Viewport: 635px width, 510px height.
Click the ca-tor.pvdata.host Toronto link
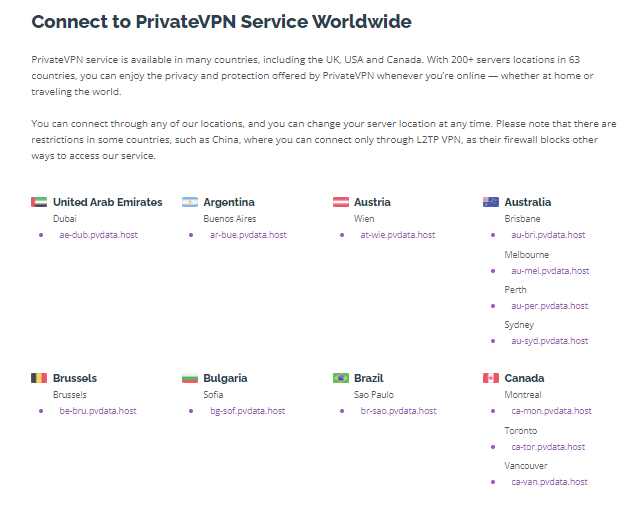coord(548,447)
